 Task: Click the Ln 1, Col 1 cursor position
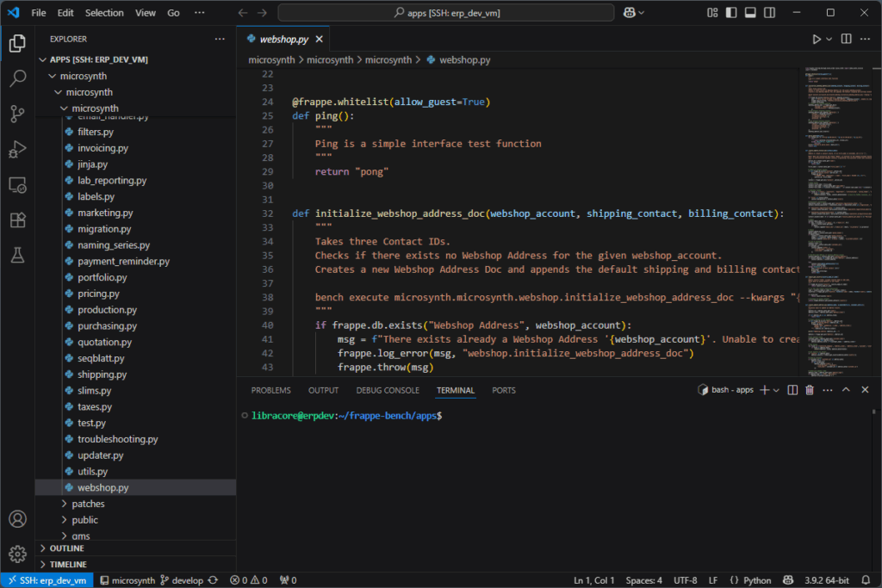tap(594, 580)
